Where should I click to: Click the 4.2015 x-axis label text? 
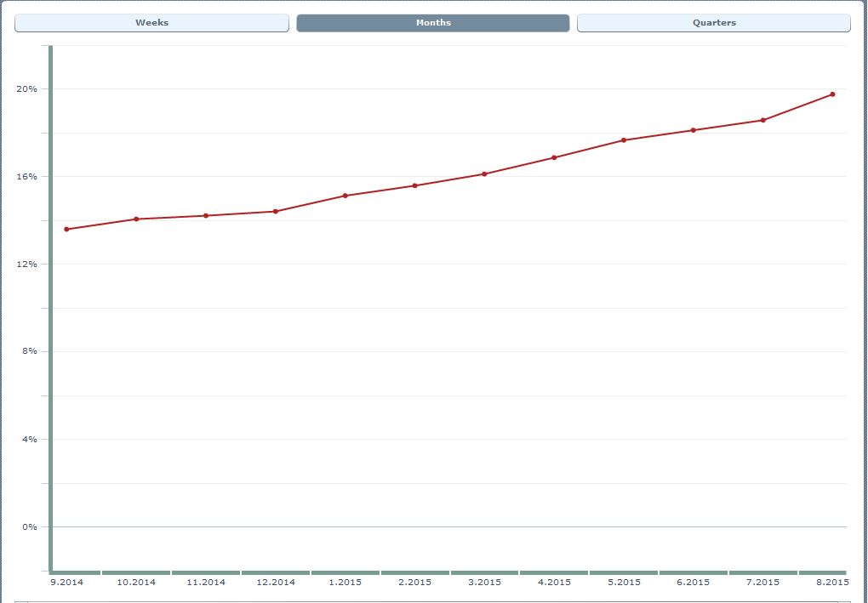point(554,583)
